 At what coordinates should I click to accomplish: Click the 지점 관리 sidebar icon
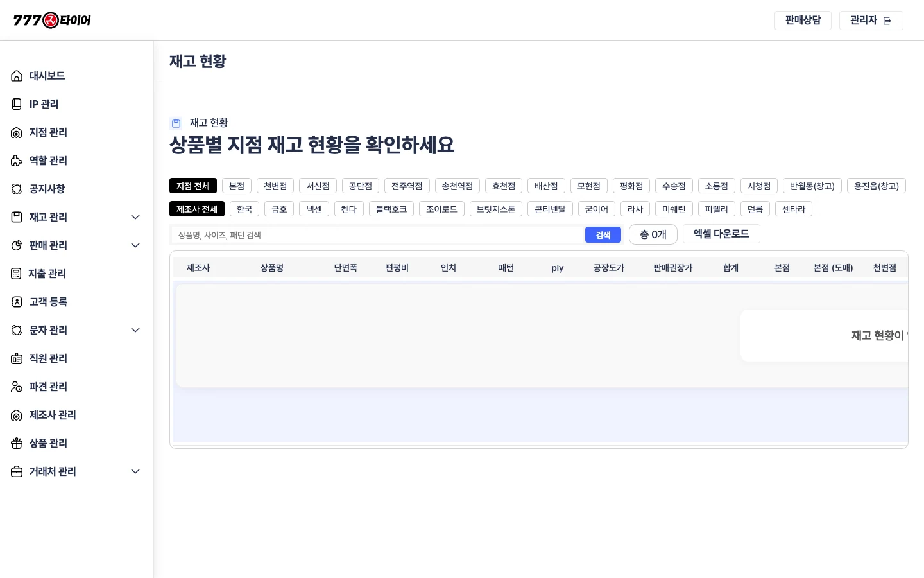[17, 132]
